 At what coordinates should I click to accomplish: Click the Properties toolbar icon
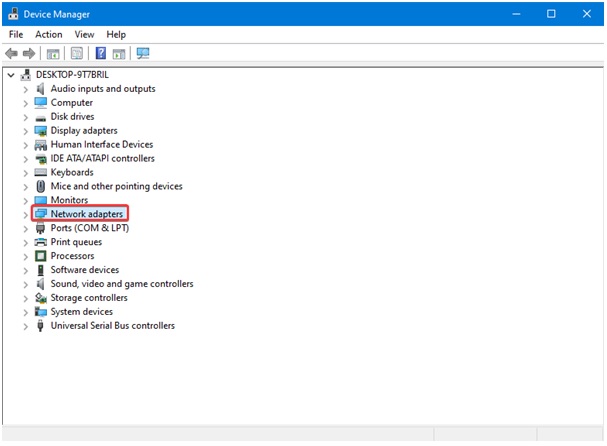click(76, 53)
